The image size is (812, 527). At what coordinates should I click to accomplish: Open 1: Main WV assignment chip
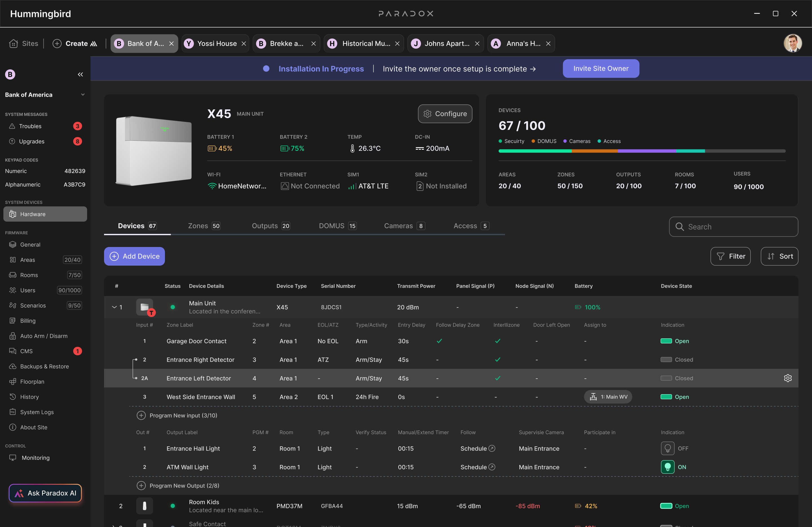coord(608,397)
